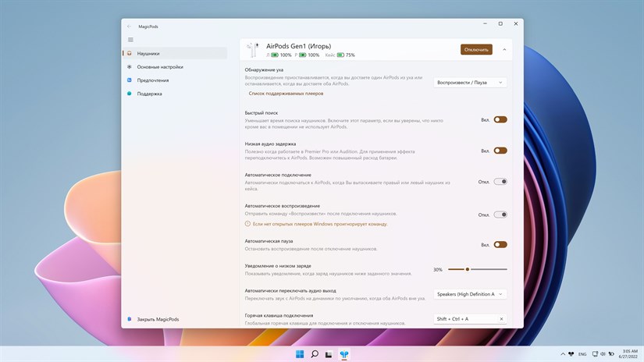Enable Автоматическое подключение toggle
This screenshot has height=362, width=644.
pos(500,182)
